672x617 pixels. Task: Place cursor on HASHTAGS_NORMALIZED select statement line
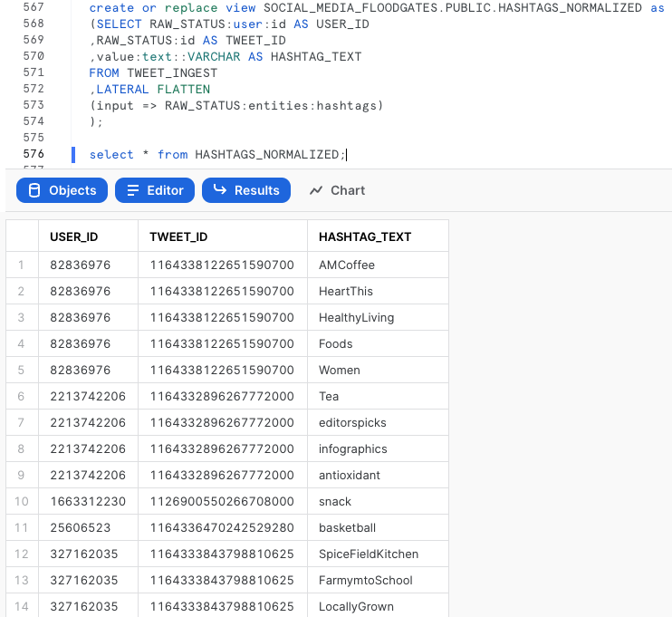pyautogui.click(x=217, y=154)
